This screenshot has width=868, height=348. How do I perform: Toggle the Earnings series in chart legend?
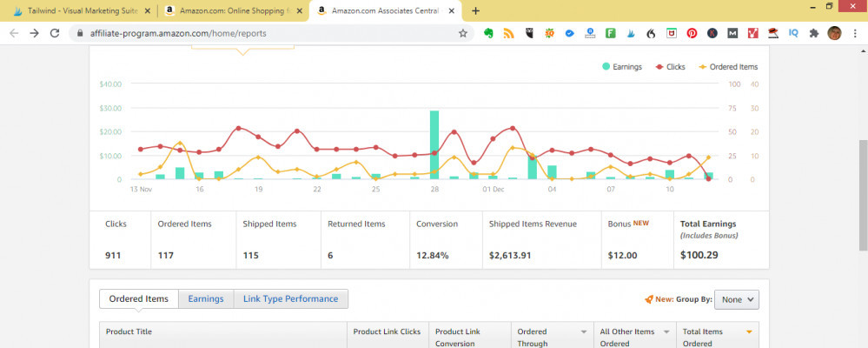pyautogui.click(x=623, y=66)
